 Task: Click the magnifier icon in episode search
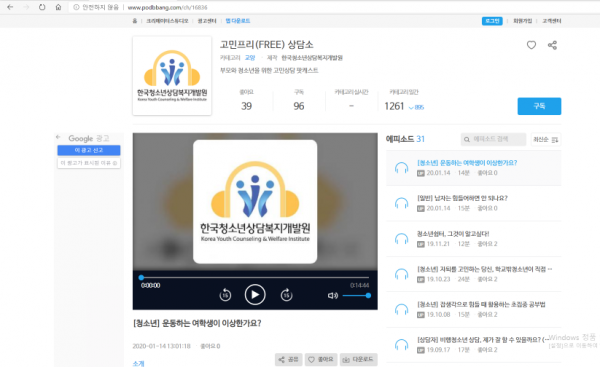[x=467, y=139]
